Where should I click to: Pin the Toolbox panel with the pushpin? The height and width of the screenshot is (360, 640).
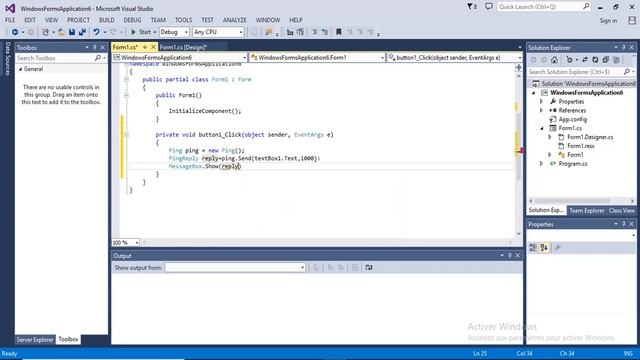coord(95,48)
